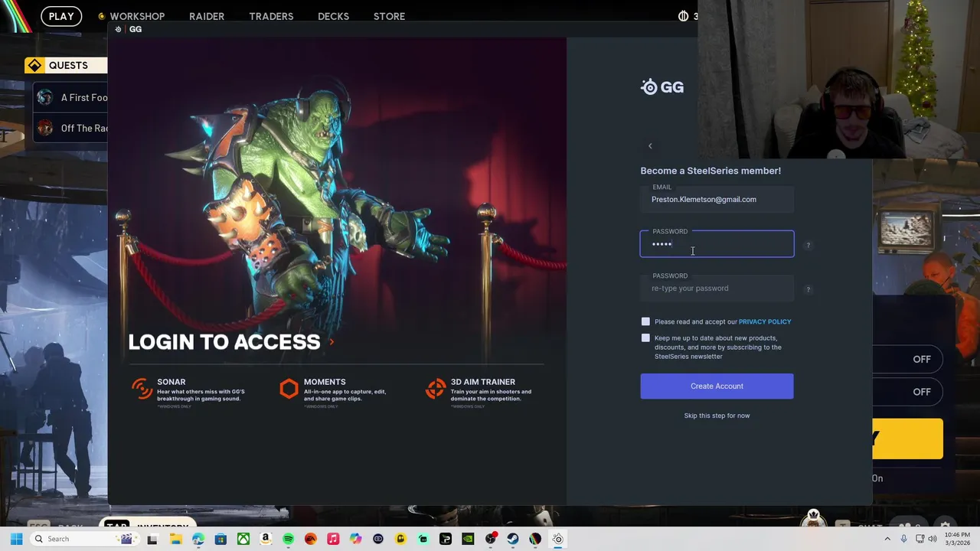Switch to the RAIDER tab
980x551 pixels.
[207, 16]
